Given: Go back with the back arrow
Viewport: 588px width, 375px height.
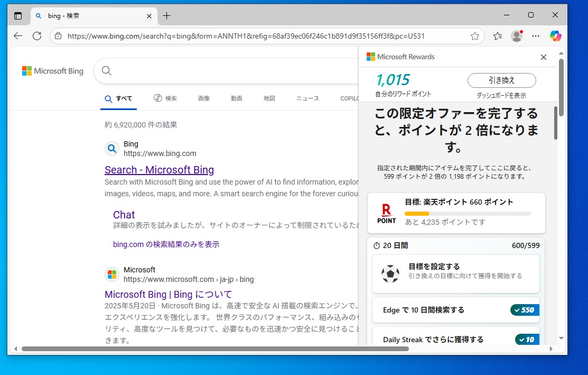Looking at the screenshot, I should (18, 36).
